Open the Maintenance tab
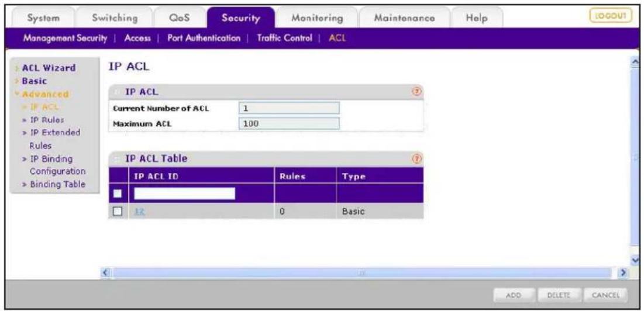 point(405,19)
